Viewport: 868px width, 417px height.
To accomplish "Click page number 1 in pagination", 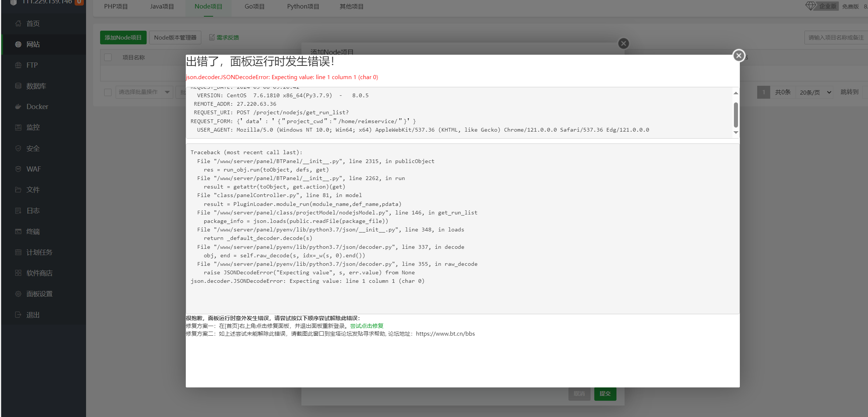I will (763, 92).
